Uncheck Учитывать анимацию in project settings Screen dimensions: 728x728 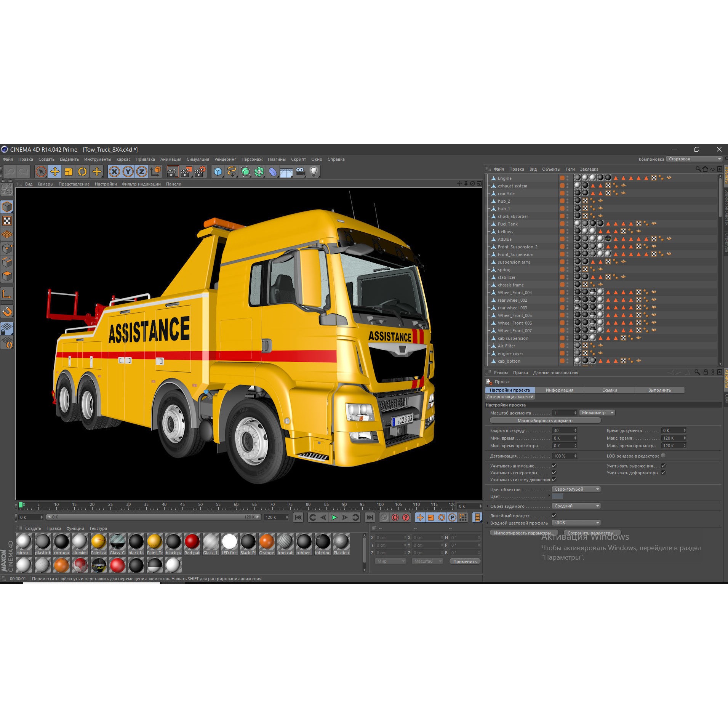[554, 466]
